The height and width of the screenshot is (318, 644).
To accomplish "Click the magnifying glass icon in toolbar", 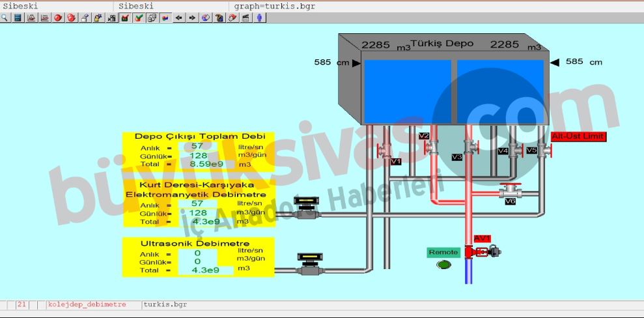I will pos(5,18).
